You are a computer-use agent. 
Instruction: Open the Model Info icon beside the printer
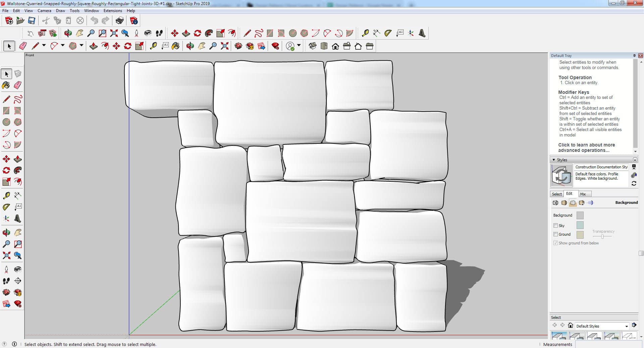pyautogui.click(x=134, y=21)
